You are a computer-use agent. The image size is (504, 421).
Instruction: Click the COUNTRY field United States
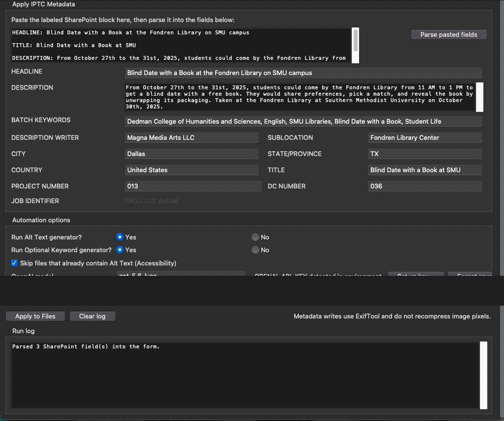192,170
